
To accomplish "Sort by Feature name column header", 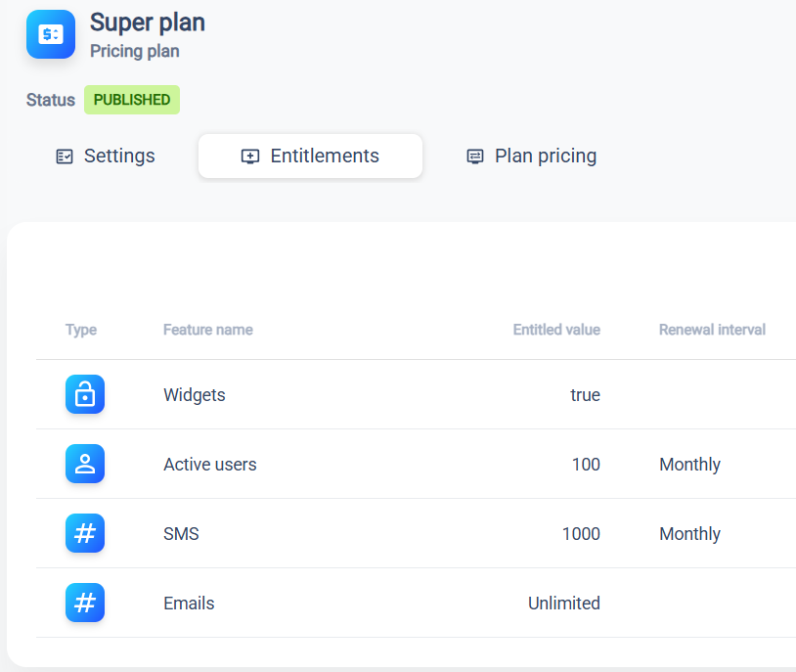I will tap(208, 330).
